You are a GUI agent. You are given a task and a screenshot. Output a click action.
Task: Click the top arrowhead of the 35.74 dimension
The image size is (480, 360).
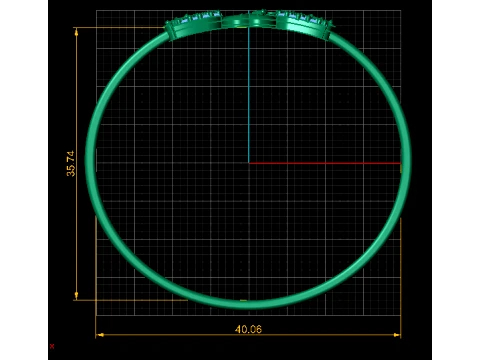pyautogui.click(x=76, y=32)
